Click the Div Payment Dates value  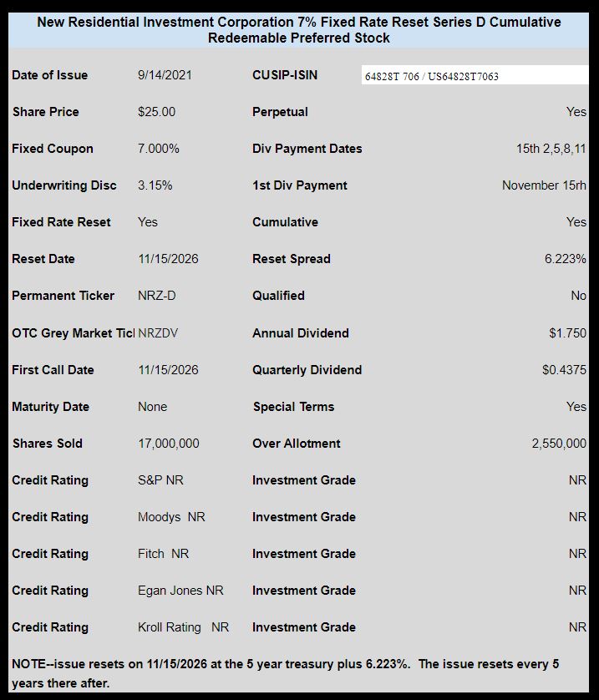(551, 149)
